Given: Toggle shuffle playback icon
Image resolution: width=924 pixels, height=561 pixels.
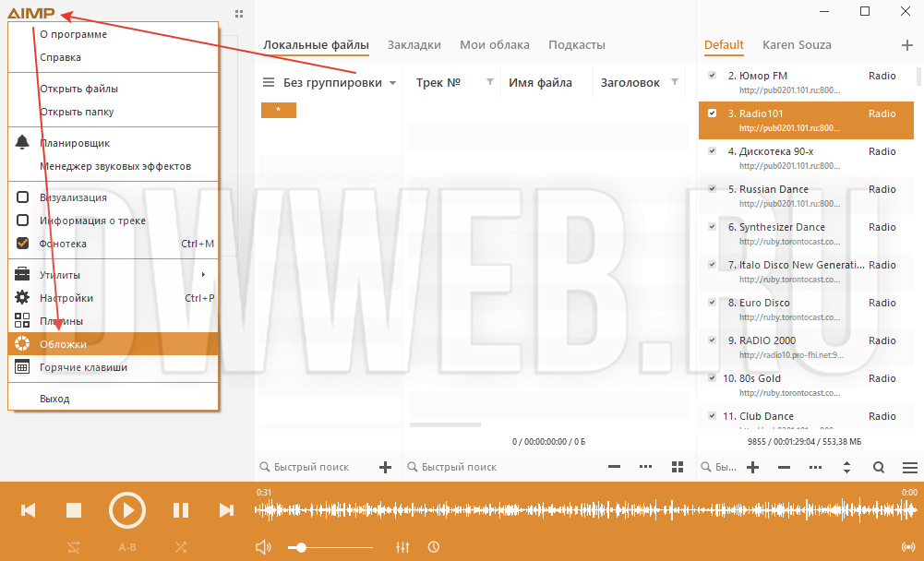Looking at the screenshot, I should coord(181,547).
